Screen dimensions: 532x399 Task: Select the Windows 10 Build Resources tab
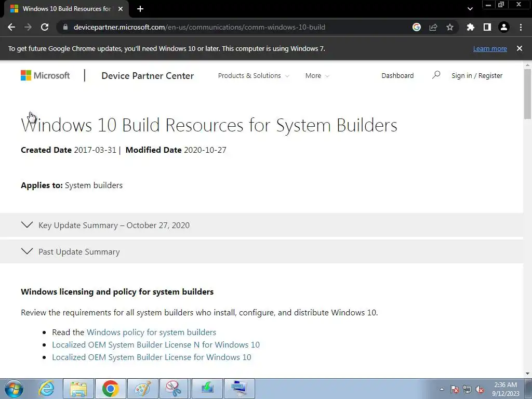click(66, 9)
